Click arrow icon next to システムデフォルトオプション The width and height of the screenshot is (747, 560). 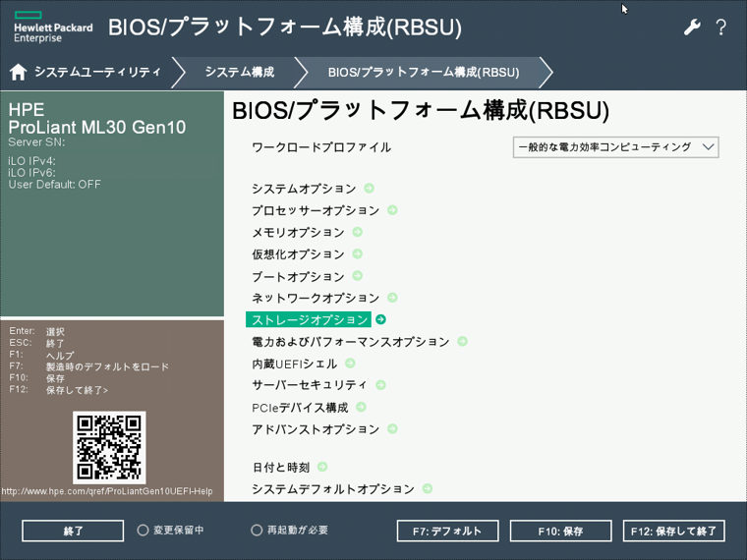click(x=428, y=488)
